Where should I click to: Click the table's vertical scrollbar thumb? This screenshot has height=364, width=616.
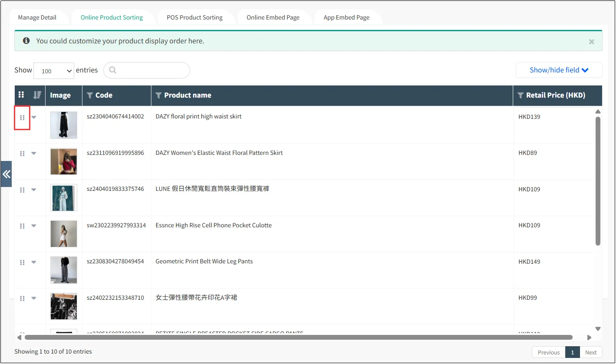598,180
